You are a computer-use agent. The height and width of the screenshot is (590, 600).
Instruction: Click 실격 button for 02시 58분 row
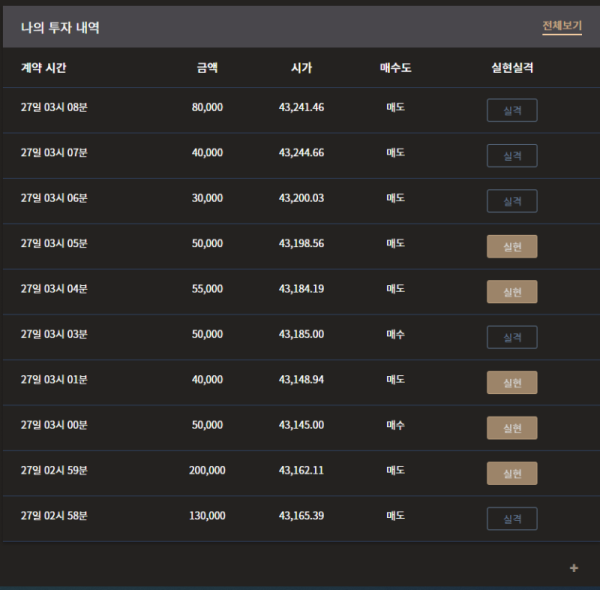tap(512, 519)
